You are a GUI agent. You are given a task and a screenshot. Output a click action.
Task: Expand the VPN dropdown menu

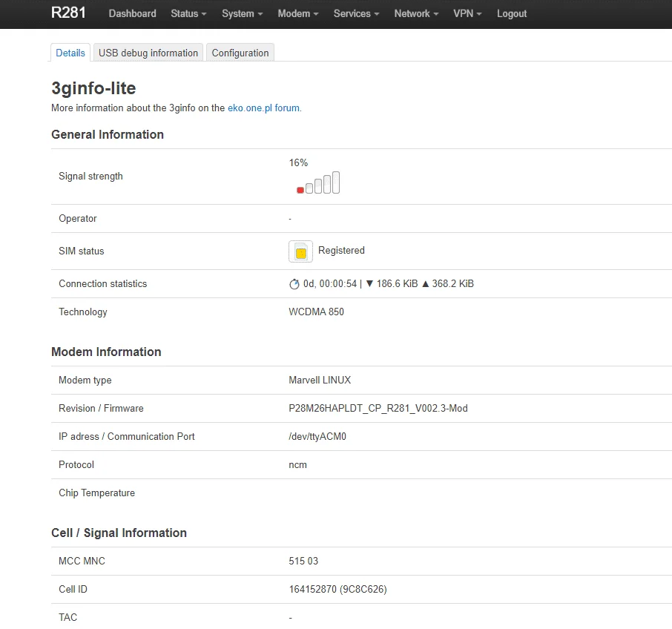[x=467, y=13]
